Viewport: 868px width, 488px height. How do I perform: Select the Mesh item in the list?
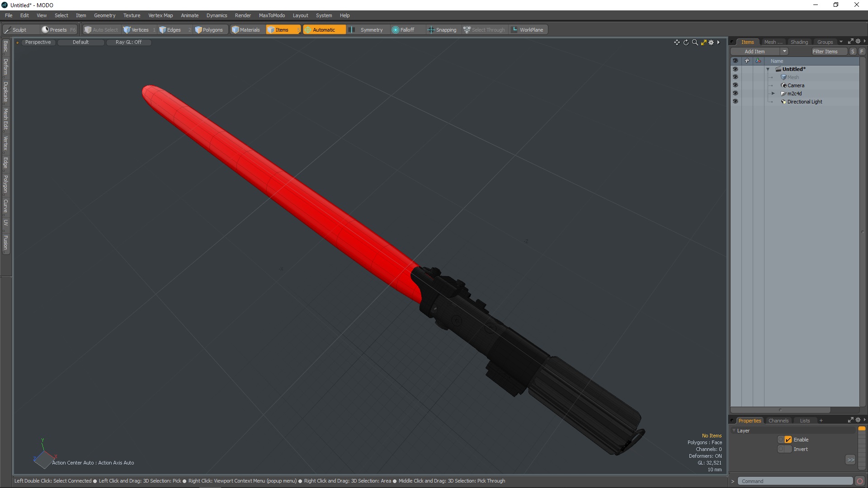793,77
